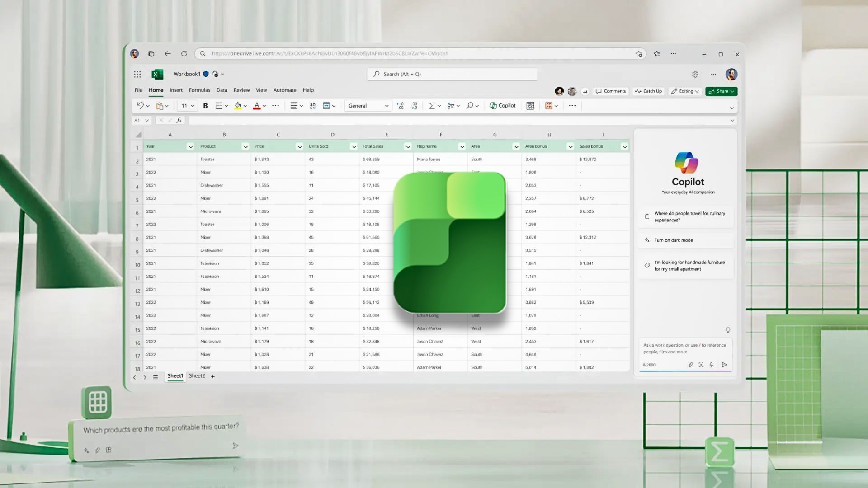Viewport: 868px width, 488px height.
Task: Expand the Name Box dropdown next to A1
Action: [147, 121]
